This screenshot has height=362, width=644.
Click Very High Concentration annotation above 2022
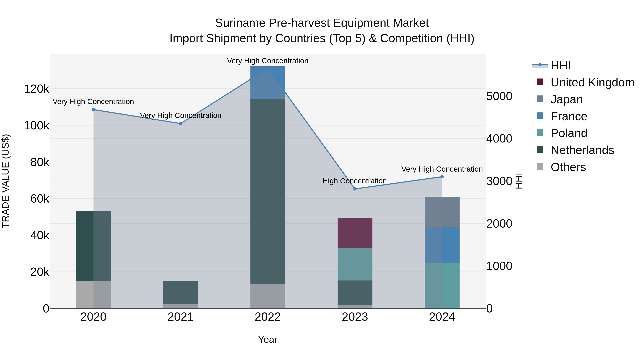(268, 61)
